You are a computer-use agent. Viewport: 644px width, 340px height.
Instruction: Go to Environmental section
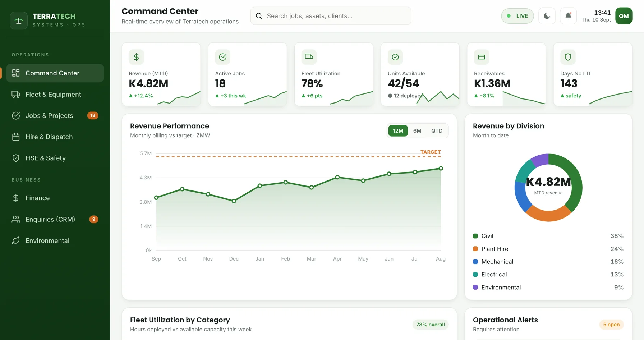[55, 240]
